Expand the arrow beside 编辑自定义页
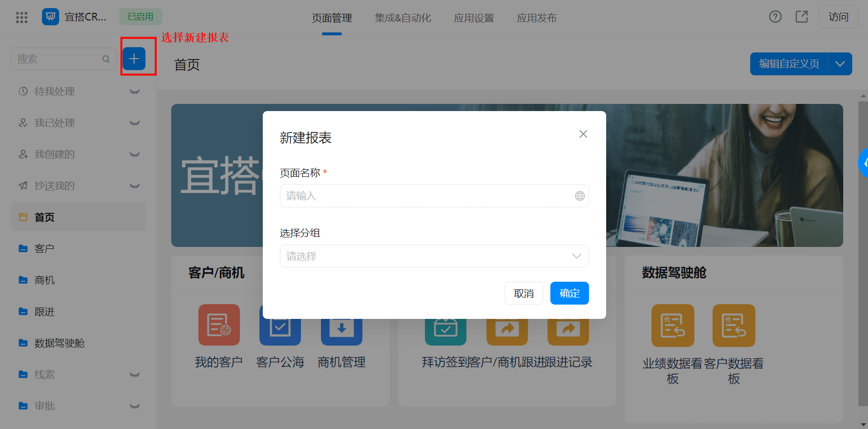The height and width of the screenshot is (429, 868). click(840, 64)
